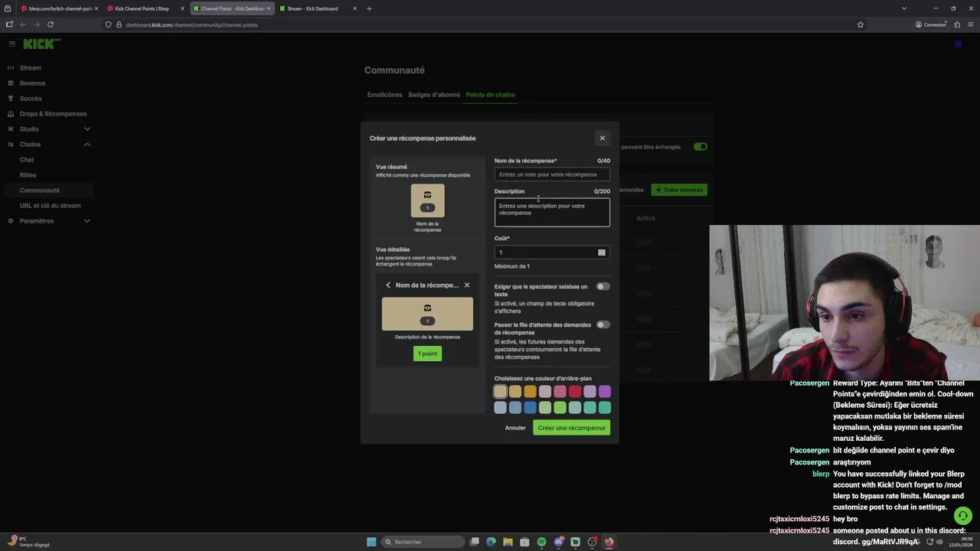
Task: Click the Connexion account button
Action: pos(931,24)
